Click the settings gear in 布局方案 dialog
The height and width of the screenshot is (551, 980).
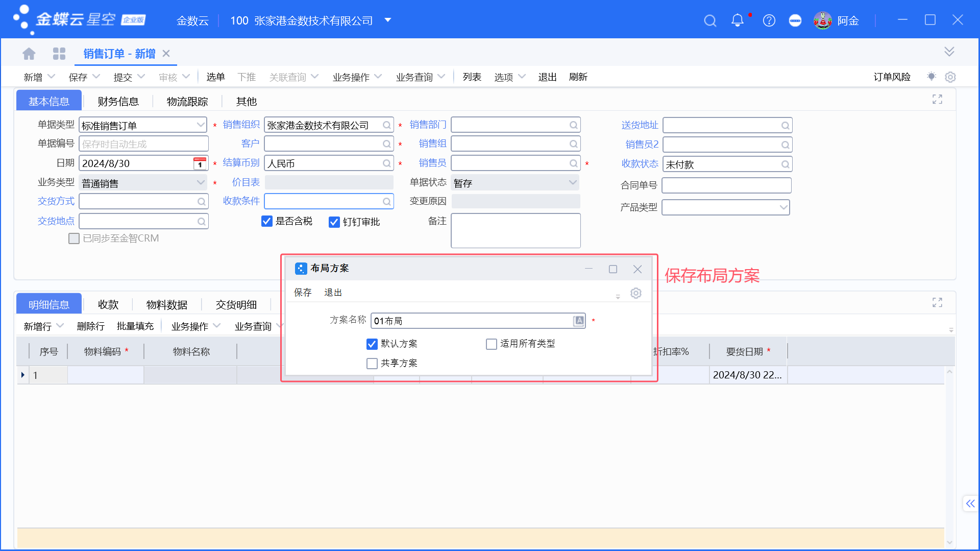(635, 293)
